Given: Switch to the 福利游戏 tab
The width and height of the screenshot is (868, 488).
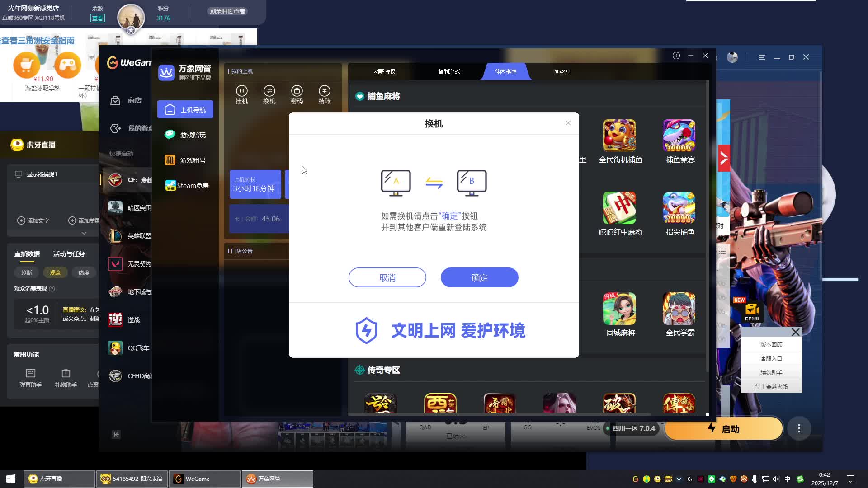Looking at the screenshot, I should pyautogui.click(x=449, y=71).
